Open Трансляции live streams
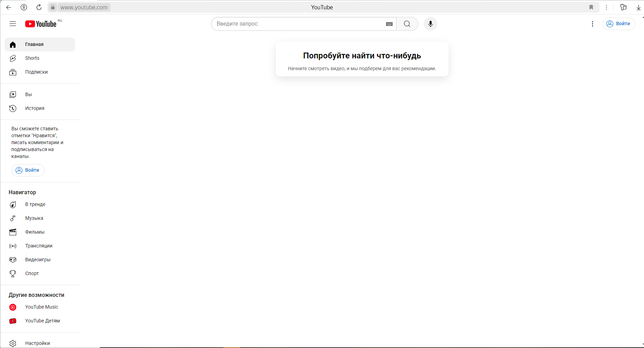The height and width of the screenshot is (348, 644). (39, 246)
